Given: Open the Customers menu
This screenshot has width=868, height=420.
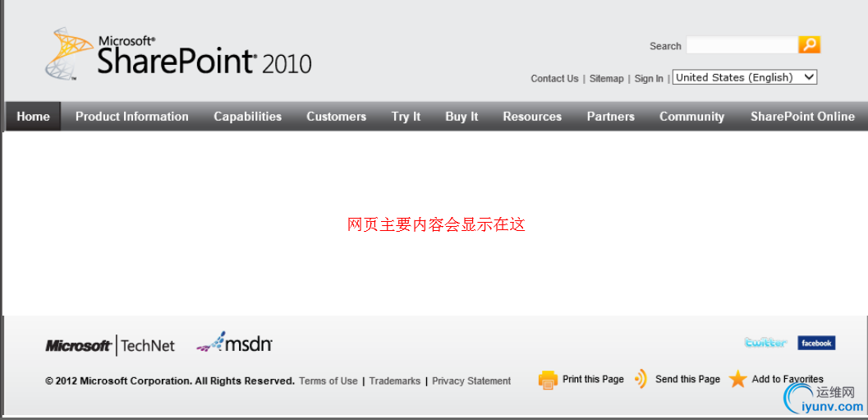Looking at the screenshot, I should click(336, 117).
